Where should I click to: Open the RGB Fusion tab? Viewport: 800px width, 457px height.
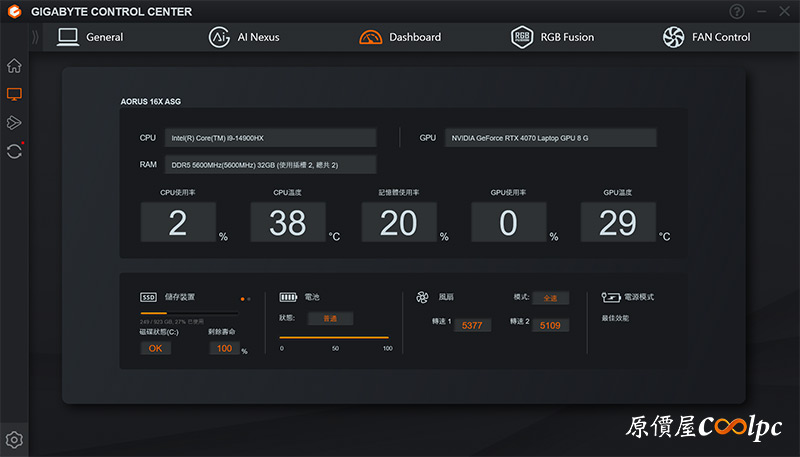(553, 37)
